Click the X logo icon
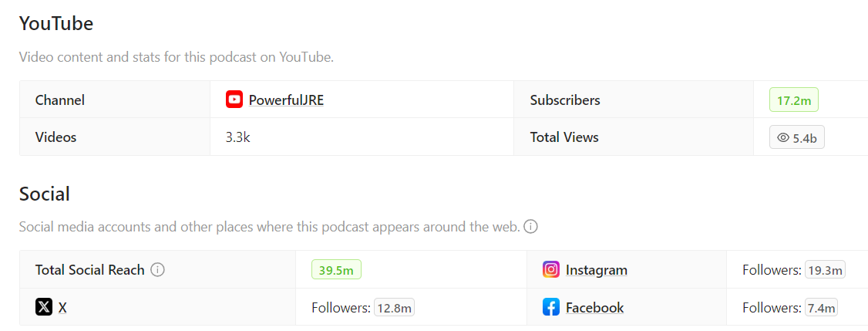 point(44,307)
